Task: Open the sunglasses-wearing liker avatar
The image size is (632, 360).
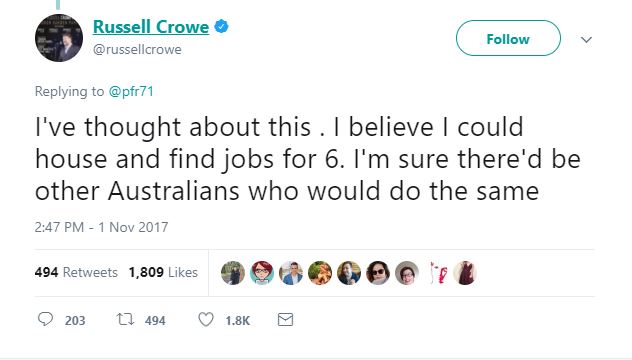Action: [378, 273]
